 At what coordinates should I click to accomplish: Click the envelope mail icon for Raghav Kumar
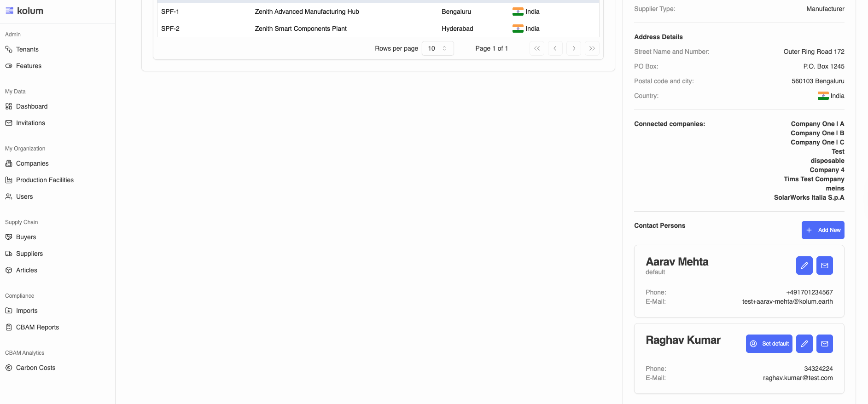pyautogui.click(x=824, y=344)
